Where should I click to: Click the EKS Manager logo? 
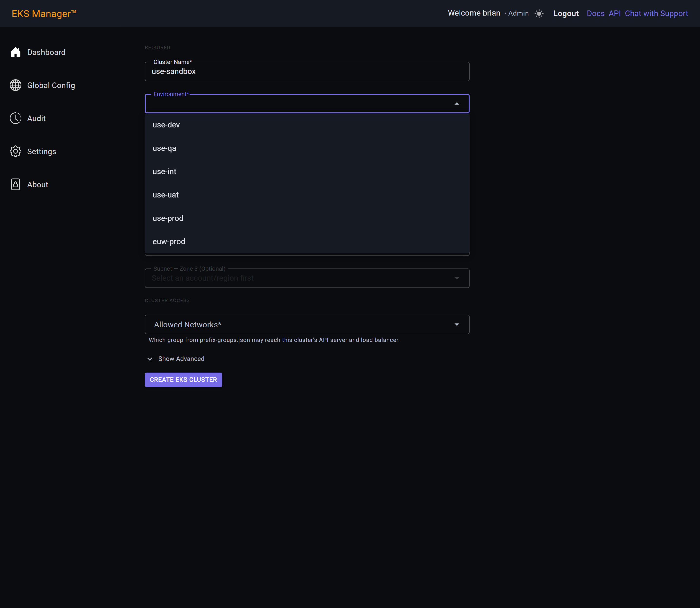tap(44, 14)
